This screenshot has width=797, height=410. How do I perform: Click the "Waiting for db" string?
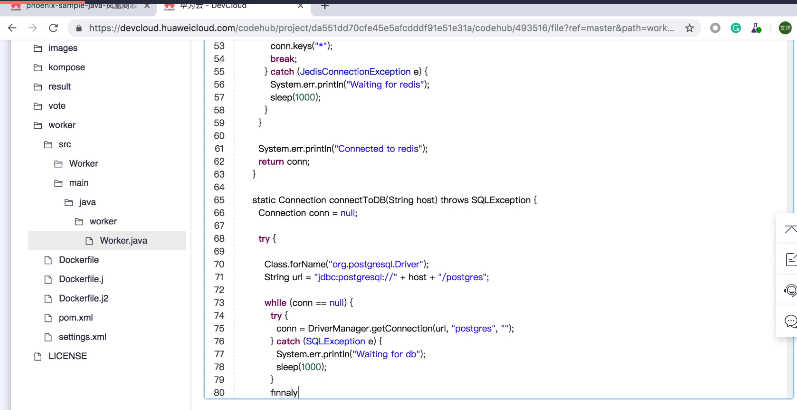tap(387, 354)
